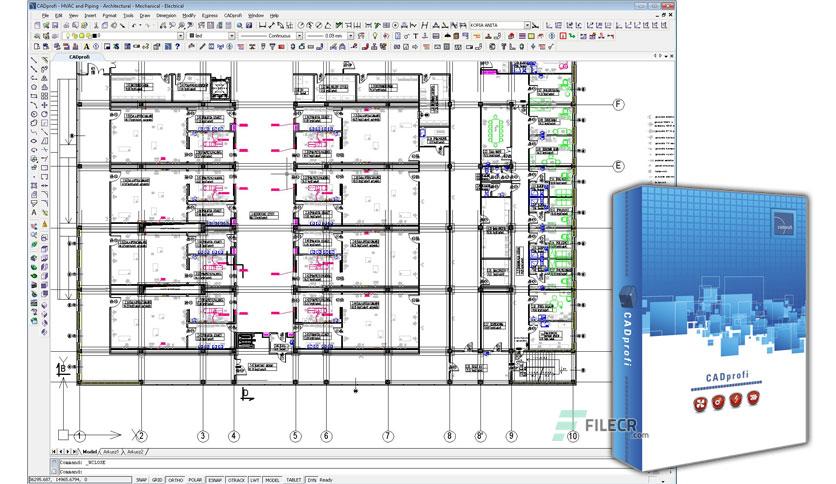Toggle LWT lineweight display
836x484 pixels.
click(x=255, y=480)
